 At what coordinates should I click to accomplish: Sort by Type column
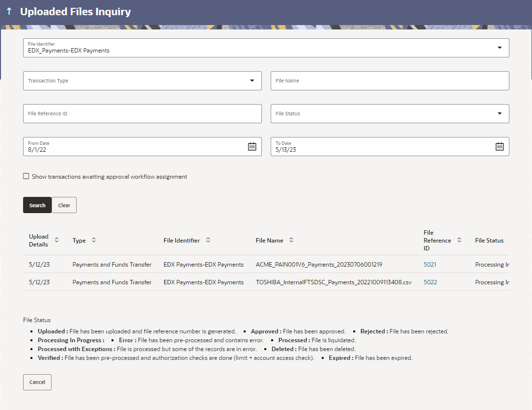tap(94, 240)
